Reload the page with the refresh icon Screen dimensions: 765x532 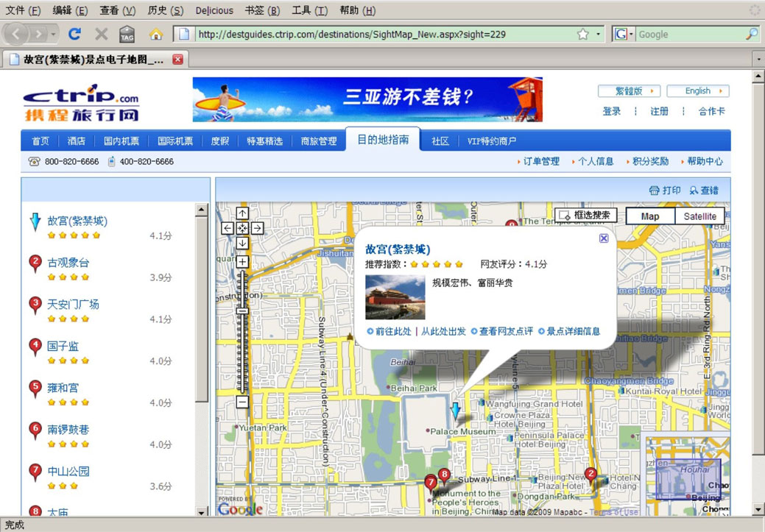(x=74, y=34)
